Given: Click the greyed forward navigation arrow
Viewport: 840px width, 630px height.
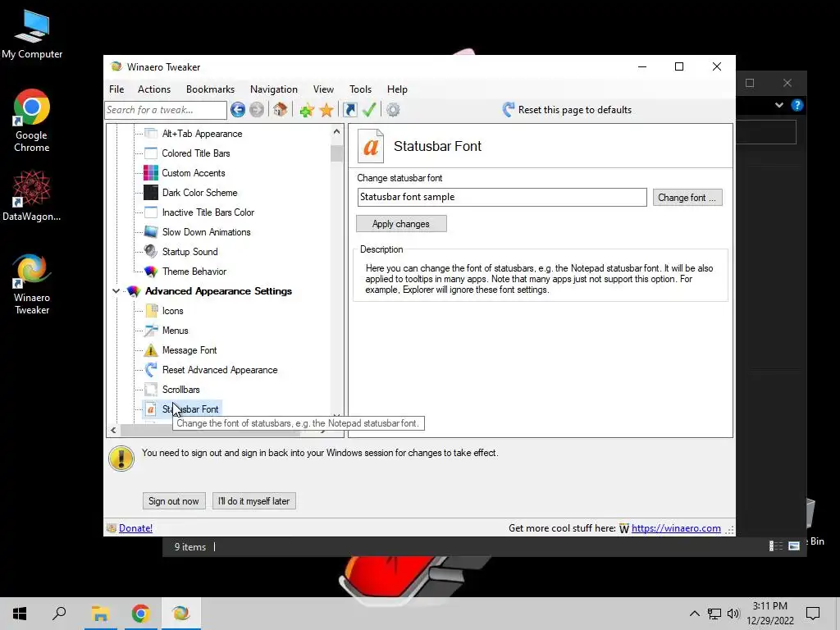Looking at the screenshot, I should (257, 110).
